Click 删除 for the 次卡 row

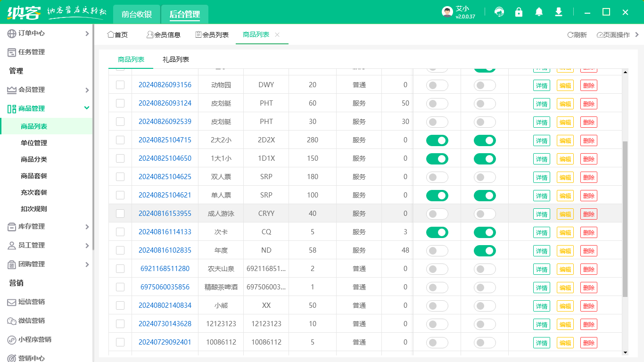[589, 232]
